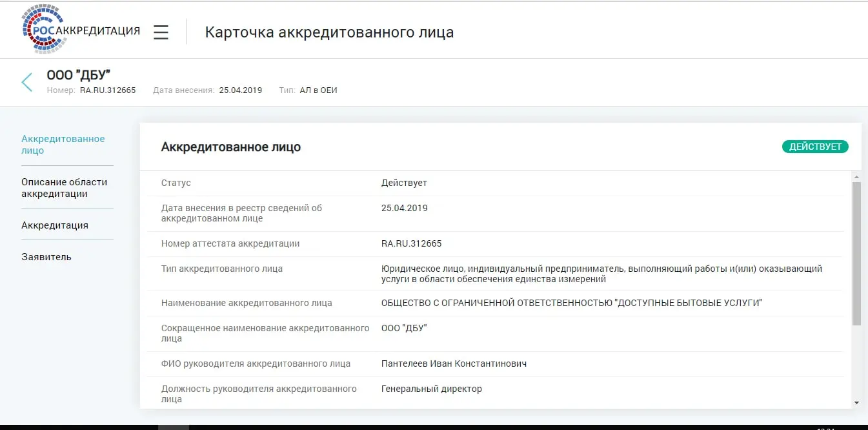Click the 'Статус' row label
868x430 pixels.
[176, 183]
